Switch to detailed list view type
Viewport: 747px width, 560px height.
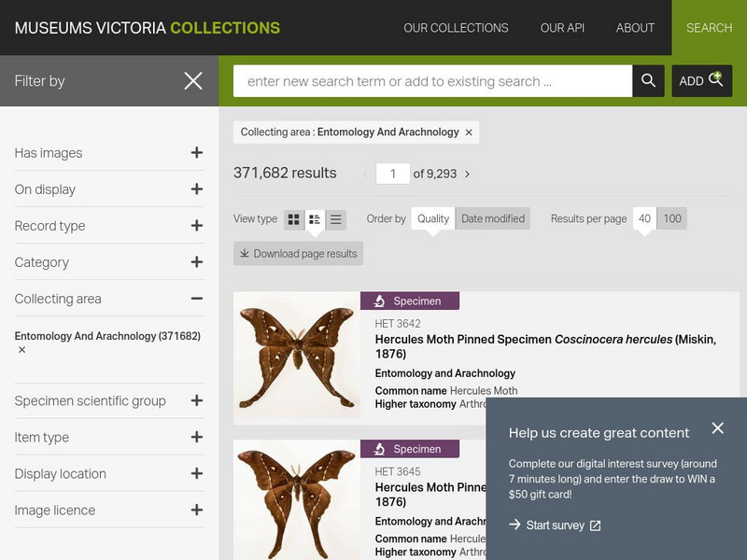pos(315,219)
